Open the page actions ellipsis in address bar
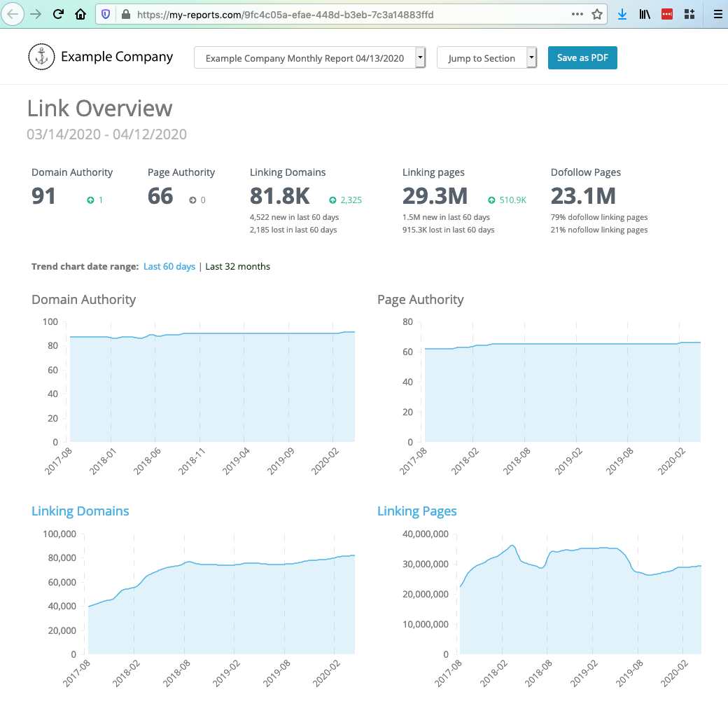 pos(578,13)
